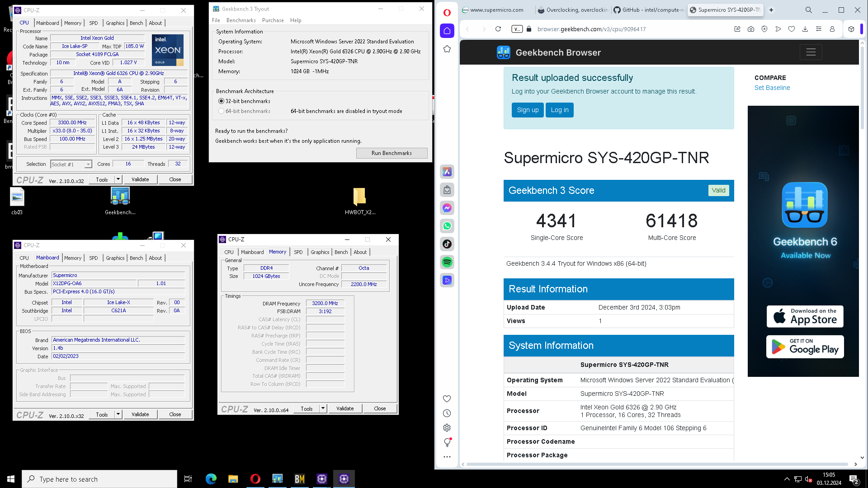Image resolution: width=868 pixels, height=488 pixels.
Task: Click the browser horizontal scrollbar
Action: 657,464
